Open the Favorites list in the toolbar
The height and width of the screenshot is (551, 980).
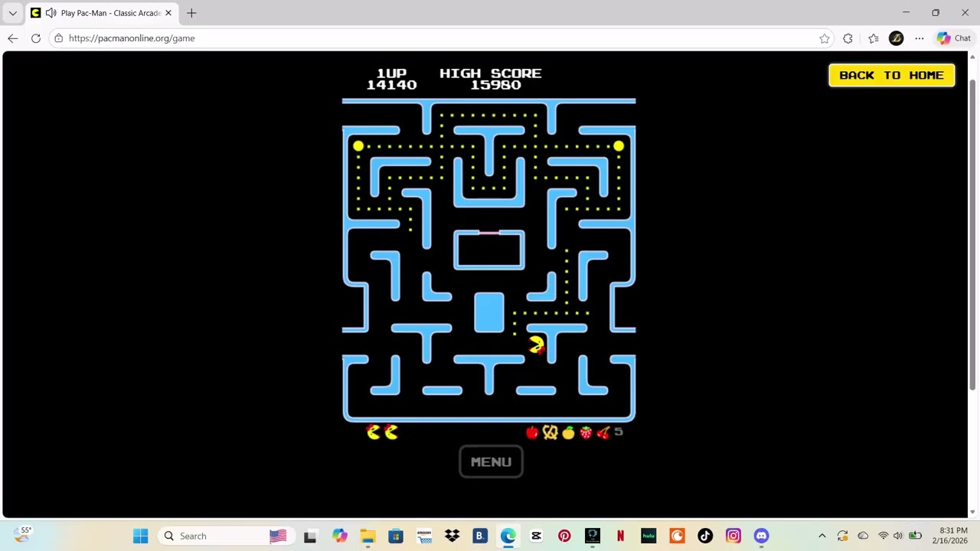pos(874,38)
